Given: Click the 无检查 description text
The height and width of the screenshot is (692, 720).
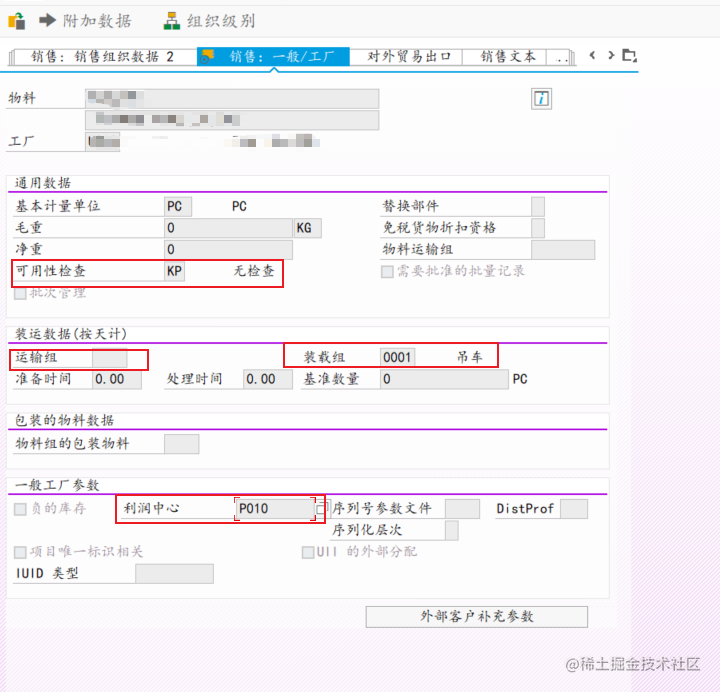Looking at the screenshot, I should pyautogui.click(x=254, y=271).
